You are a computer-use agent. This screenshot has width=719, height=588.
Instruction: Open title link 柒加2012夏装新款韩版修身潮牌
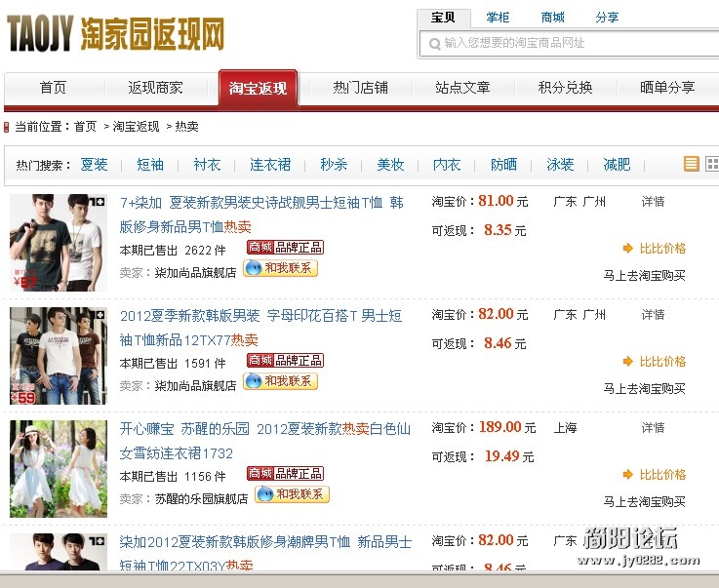[x=265, y=553]
